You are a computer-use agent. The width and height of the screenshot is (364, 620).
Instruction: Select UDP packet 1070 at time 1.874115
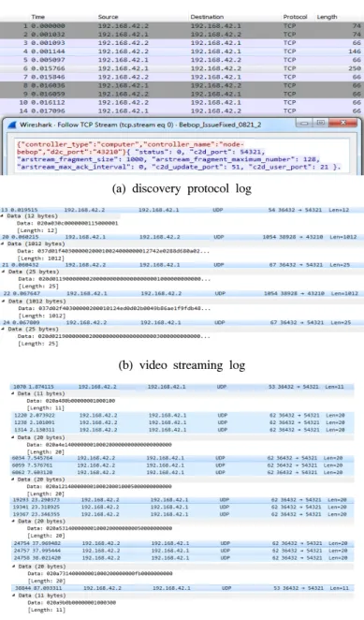[182, 387]
